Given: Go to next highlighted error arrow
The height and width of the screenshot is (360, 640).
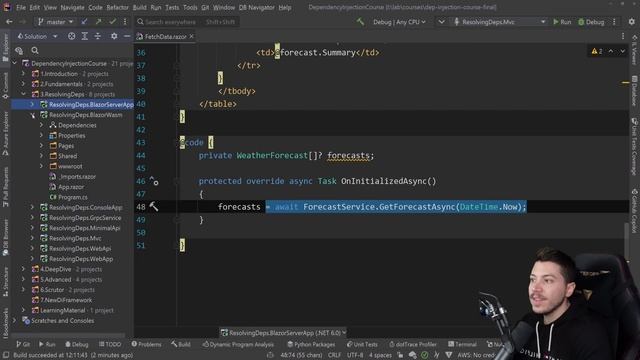Looking at the screenshot, I should tap(622, 51).
